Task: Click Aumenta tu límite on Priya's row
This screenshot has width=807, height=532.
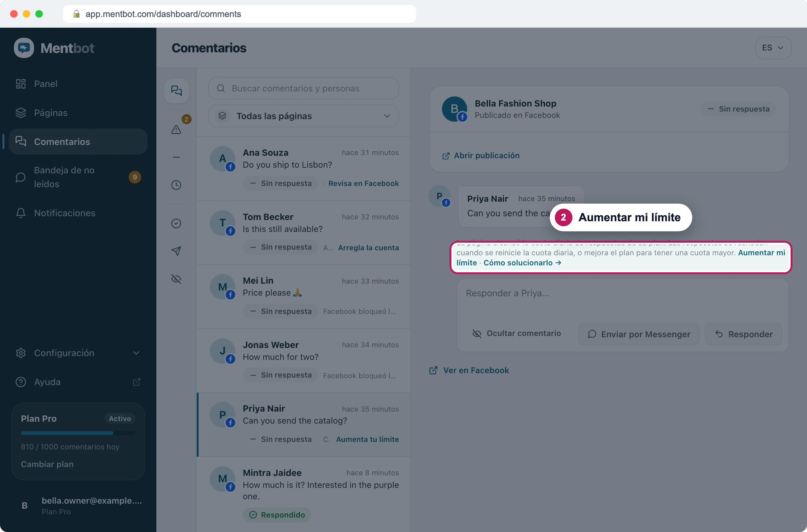Action: pyautogui.click(x=368, y=439)
